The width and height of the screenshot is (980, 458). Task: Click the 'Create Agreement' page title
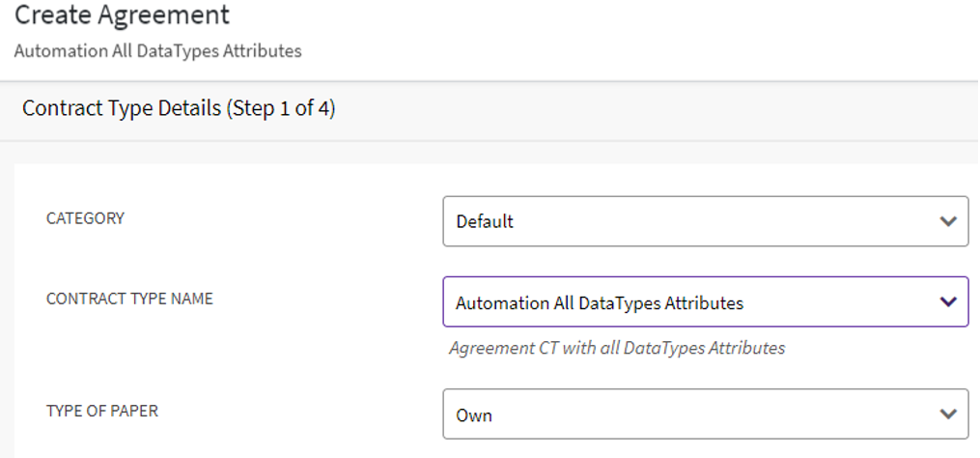point(122,15)
